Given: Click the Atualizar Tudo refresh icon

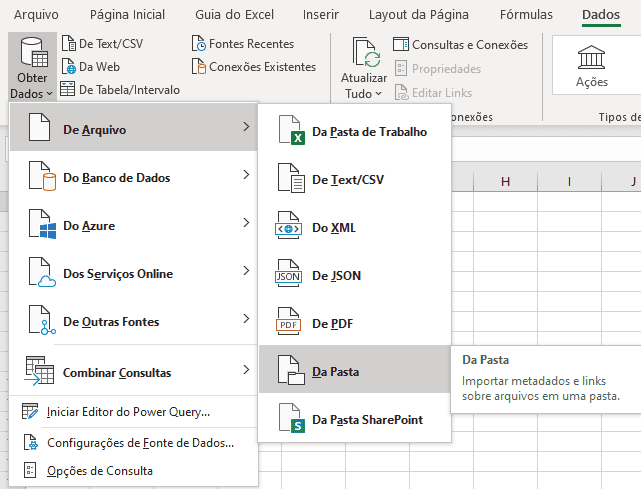Looking at the screenshot, I should [x=366, y=52].
